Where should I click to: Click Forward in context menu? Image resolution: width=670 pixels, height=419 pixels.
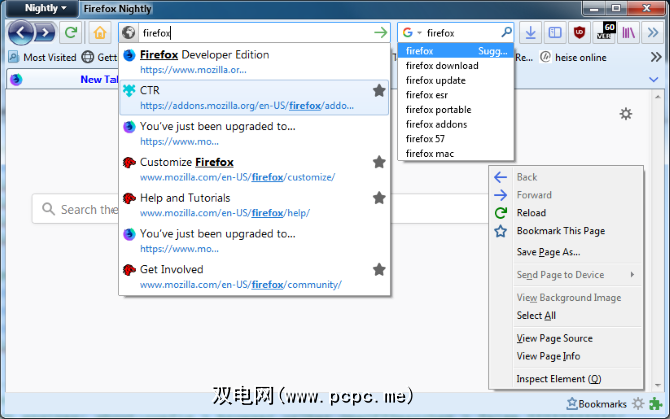tap(566, 195)
